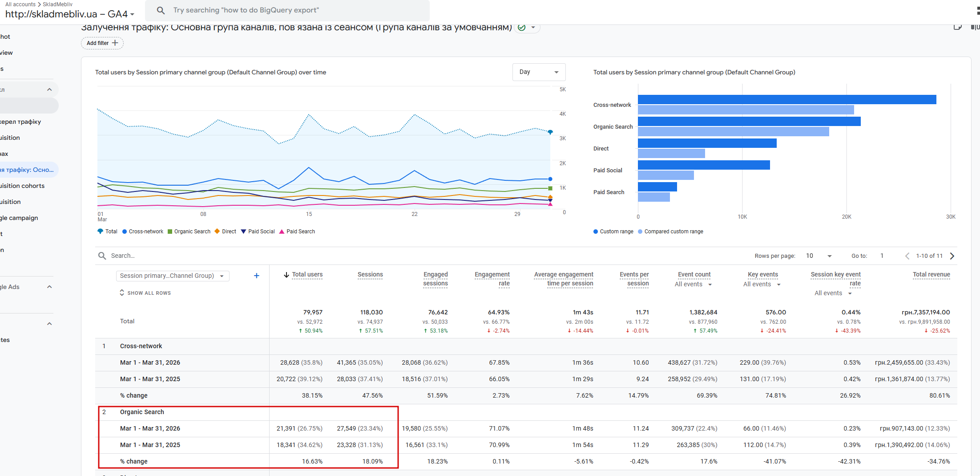The image size is (980, 476).
Task: Open Session primary Channel Group dimension dropdown
Action: pos(172,276)
